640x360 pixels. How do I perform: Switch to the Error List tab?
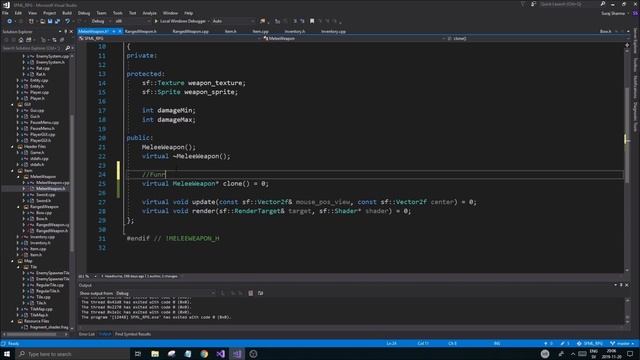86,334
